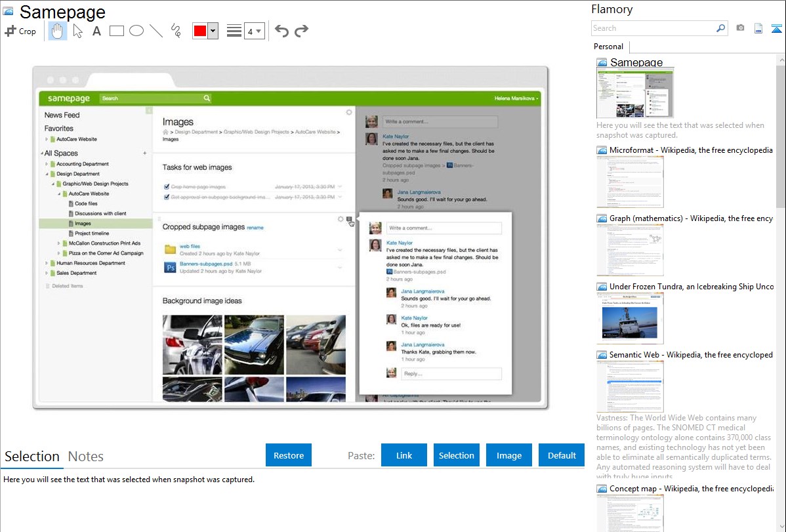Open the Samepage snapshot thumbnail in the list
Viewport: 786px width, 532px height.
pos(635,93)
